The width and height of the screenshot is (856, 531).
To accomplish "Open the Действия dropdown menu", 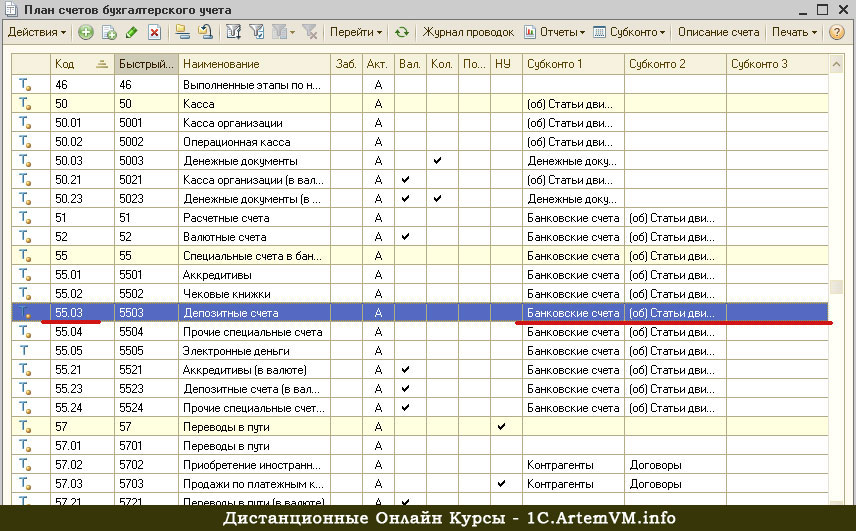I will [x=36, y=32].
